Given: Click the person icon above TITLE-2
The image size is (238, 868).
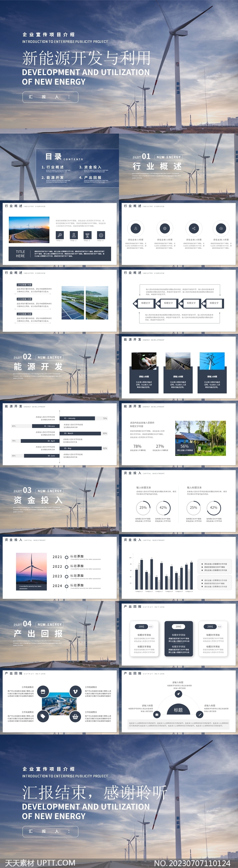Looking at the screenshot, I should pyautogui.click(x=73, y=235).
